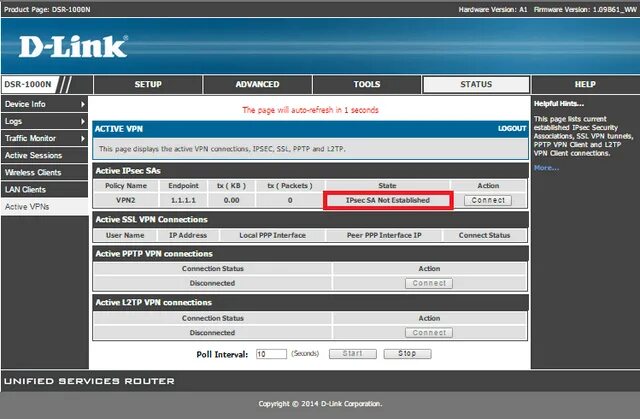Click the auto-refresh notice text
This screenshot has width=640, height=419.
(310, 110)
